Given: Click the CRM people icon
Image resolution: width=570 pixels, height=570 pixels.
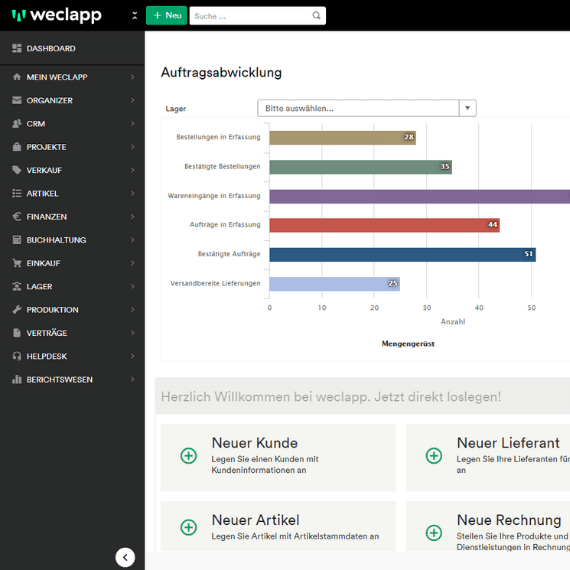Looking at the screenshot, I should [17, 124].
